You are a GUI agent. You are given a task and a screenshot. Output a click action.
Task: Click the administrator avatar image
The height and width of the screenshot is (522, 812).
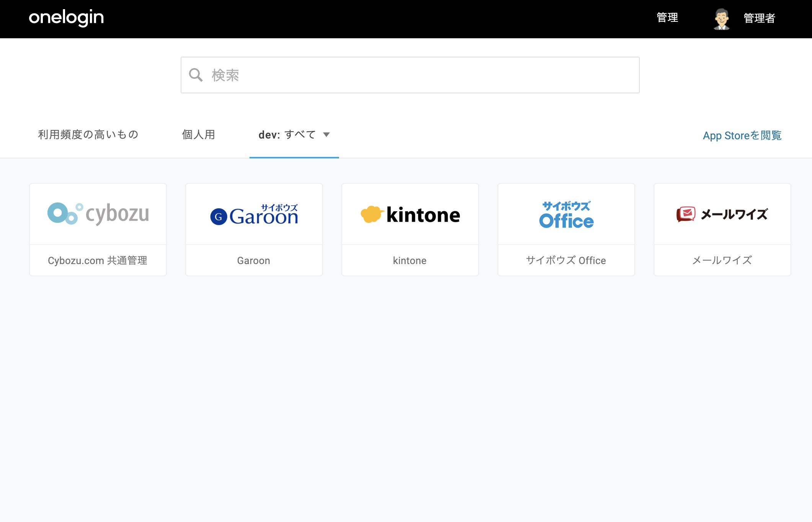[722, 18]
